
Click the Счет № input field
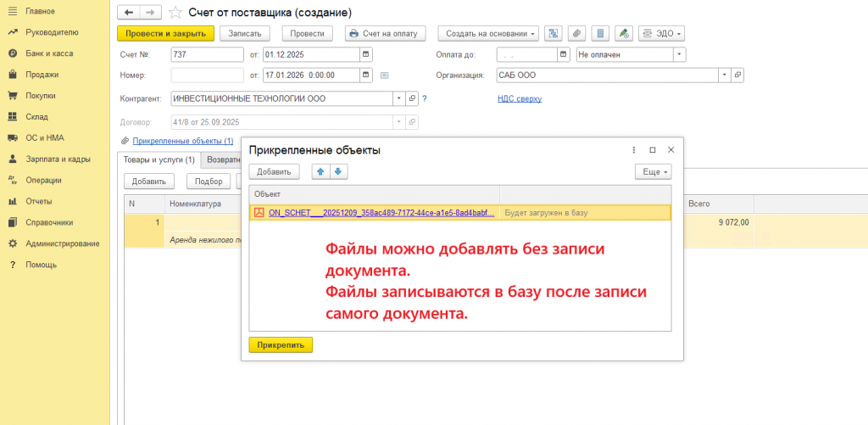pos(207,54)
